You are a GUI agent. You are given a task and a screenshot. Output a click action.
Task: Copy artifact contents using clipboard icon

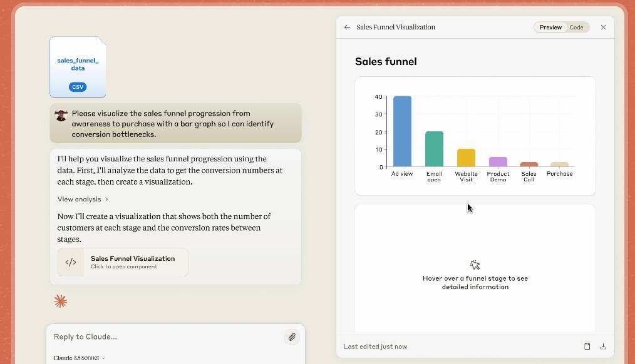(587, 346)
